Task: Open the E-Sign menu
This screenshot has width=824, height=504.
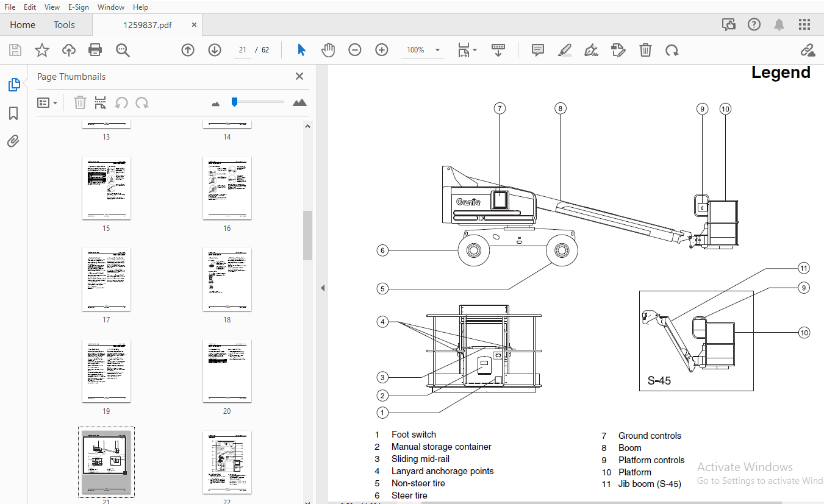Action: (x=78, y=7)
